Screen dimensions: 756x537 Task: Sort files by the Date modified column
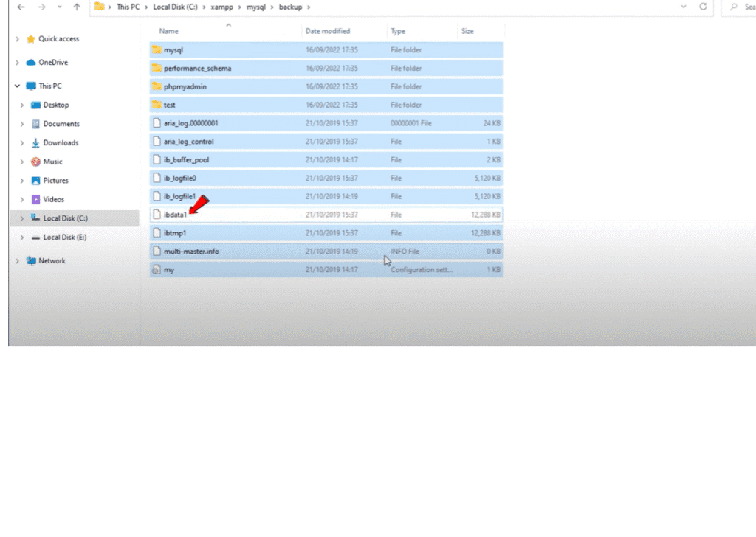click(327, 31)
